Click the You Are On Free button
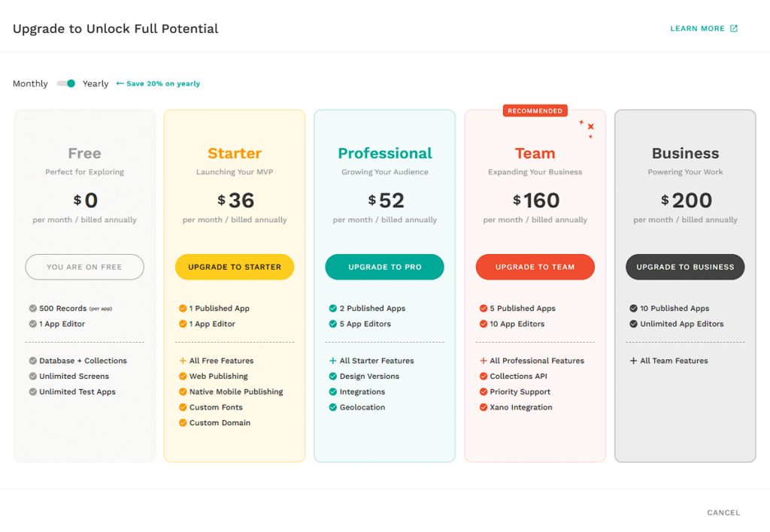Screen dimensions: 770x532 (x=84, y=267)
